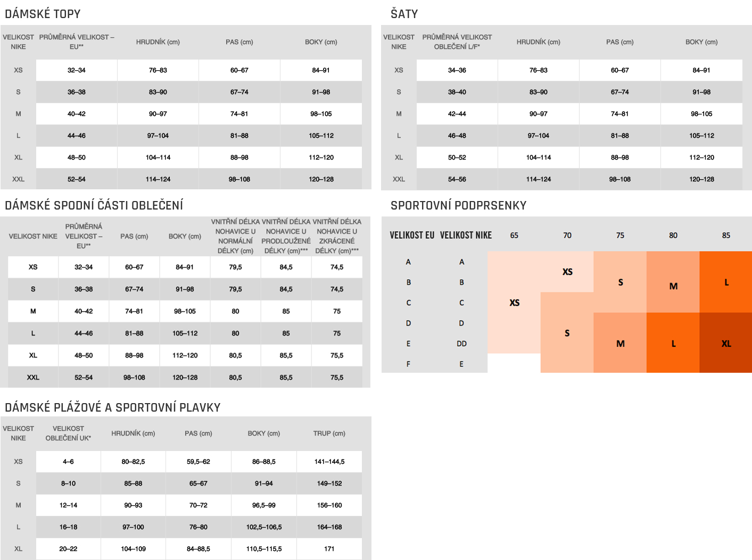Click the DÁMSKÉ SPODNÍ ČÁSTI OBLEČENÍ heading
The width and height of the screenshot is (752, 560).
pos(94,205)
